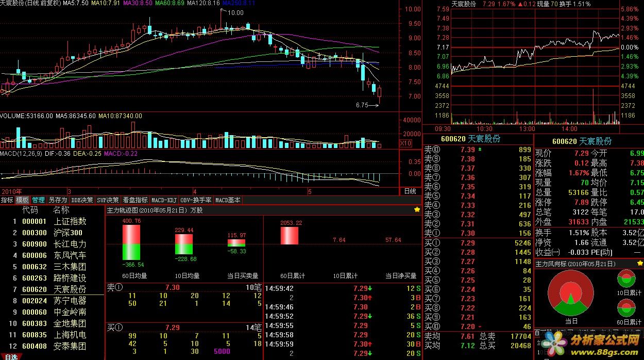
Task: Select the 看盘指标 template tab
Action: tap(135, 200)
